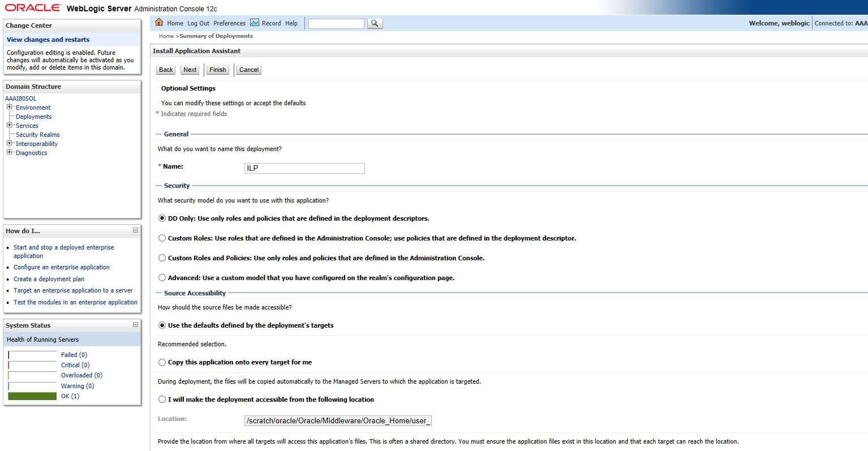Click the magnifying glass search icon

click(375, 23)
